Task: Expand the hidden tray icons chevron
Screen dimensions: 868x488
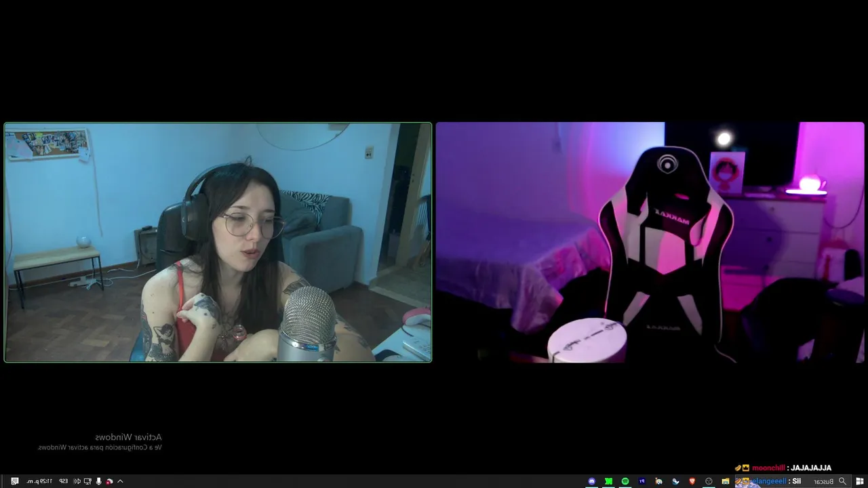Action: (120, 481)
